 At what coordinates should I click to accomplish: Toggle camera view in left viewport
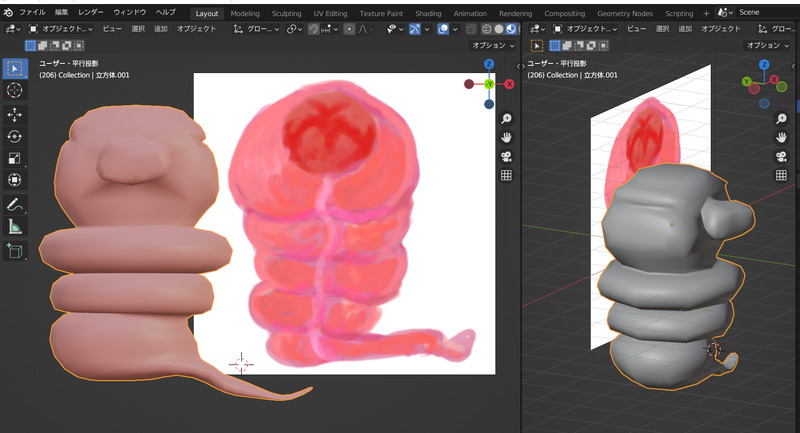[x=506, y=157]
